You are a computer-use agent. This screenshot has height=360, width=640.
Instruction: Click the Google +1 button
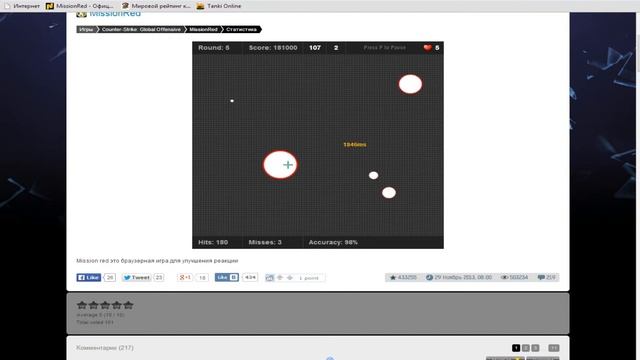coord(185,278)
